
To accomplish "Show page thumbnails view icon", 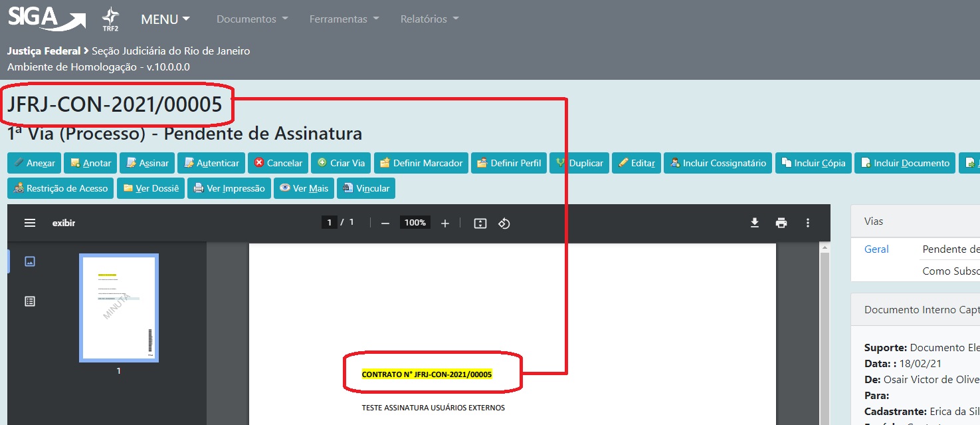I will 29,261.
